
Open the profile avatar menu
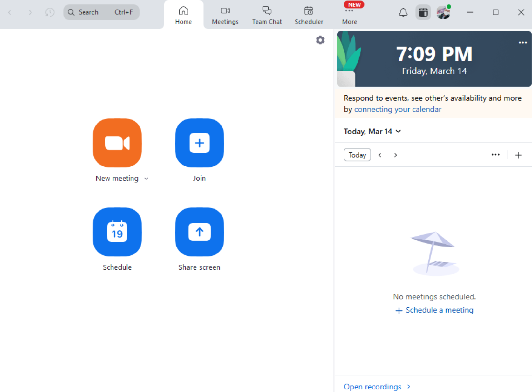(x=443, y=12)
